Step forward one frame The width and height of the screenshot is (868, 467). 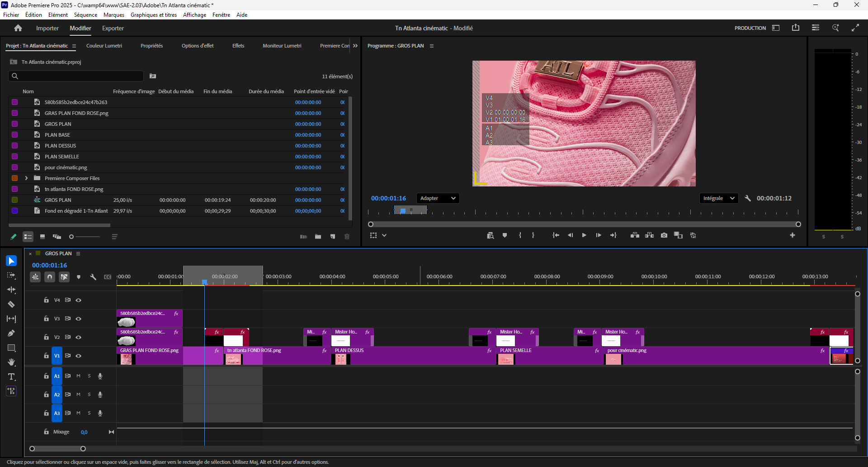599,235
